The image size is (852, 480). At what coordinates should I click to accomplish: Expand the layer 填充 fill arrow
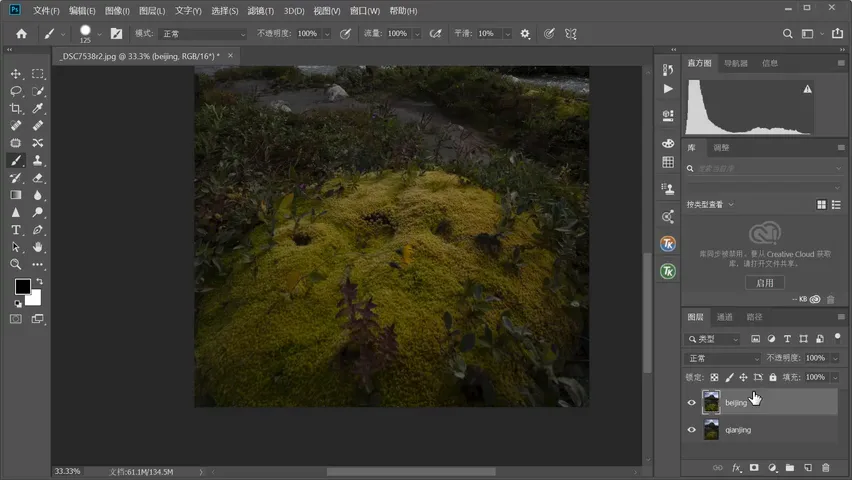835,377
